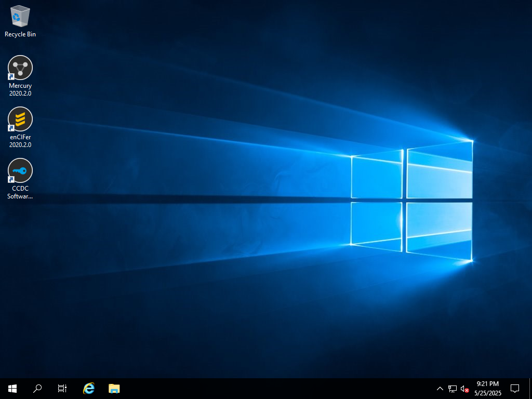Open the Action Center notifications
Screen dimensions: 532x399
pos(515,389)
